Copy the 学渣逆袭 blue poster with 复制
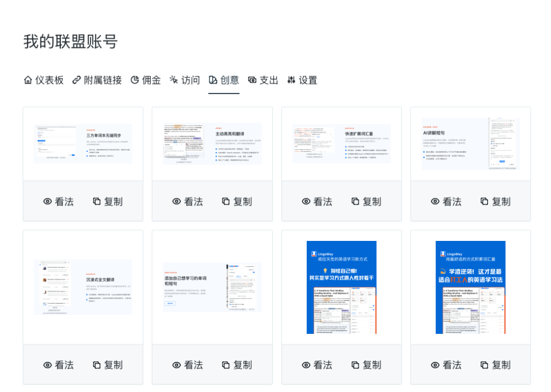This screenshot has width=551, height=392. click(x=496, y=365)
